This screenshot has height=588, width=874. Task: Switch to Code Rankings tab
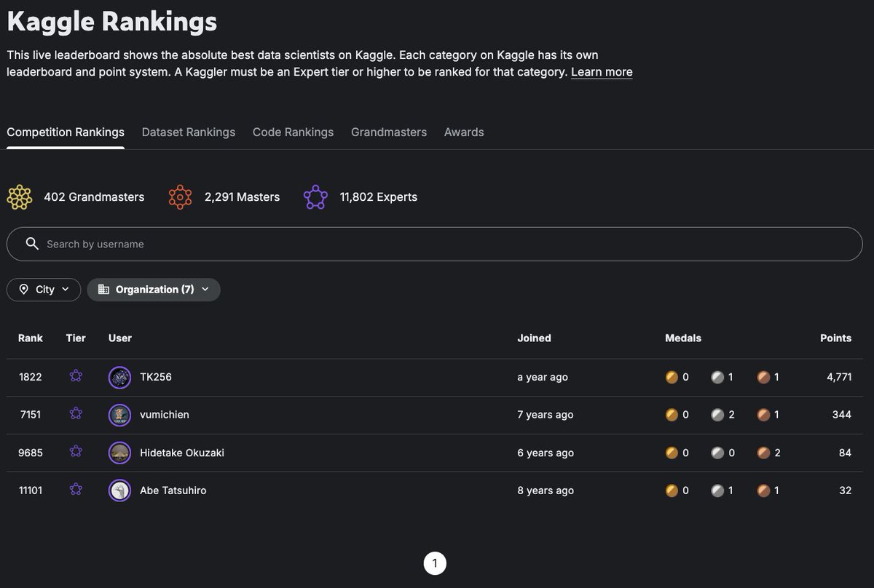(x=293, y=132)
